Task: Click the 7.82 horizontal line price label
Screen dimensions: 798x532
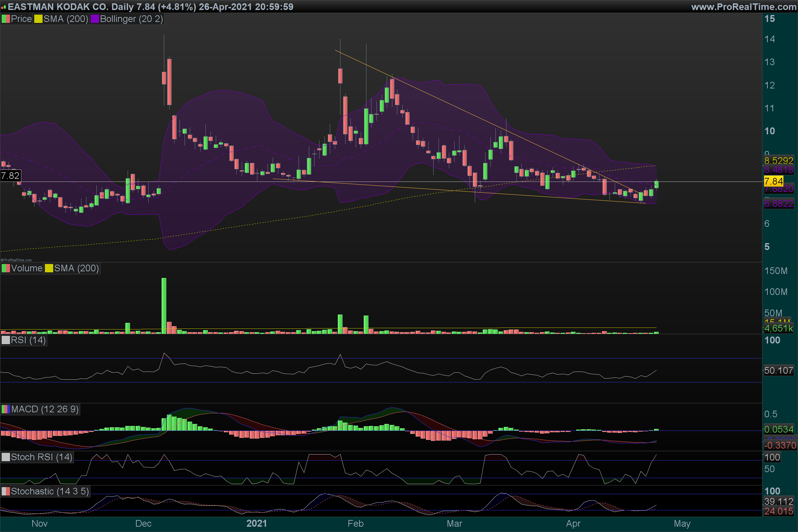Action: click(x=11, y=176)
